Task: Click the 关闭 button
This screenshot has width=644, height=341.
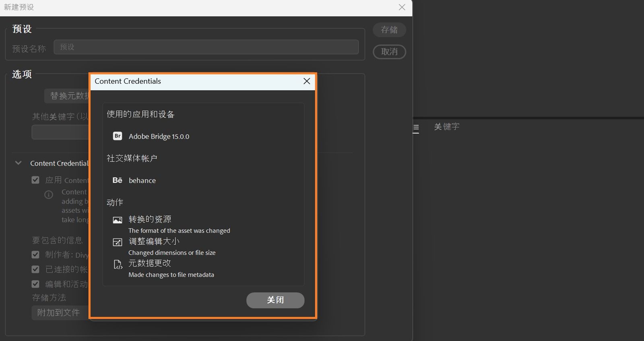Action: tap(275, 300)
